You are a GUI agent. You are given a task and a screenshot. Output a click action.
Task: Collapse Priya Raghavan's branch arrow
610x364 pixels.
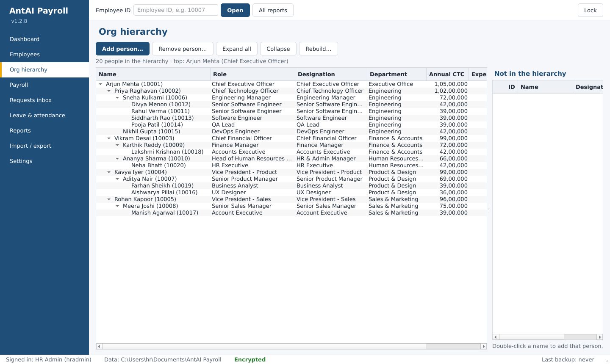tap(109, 91)
